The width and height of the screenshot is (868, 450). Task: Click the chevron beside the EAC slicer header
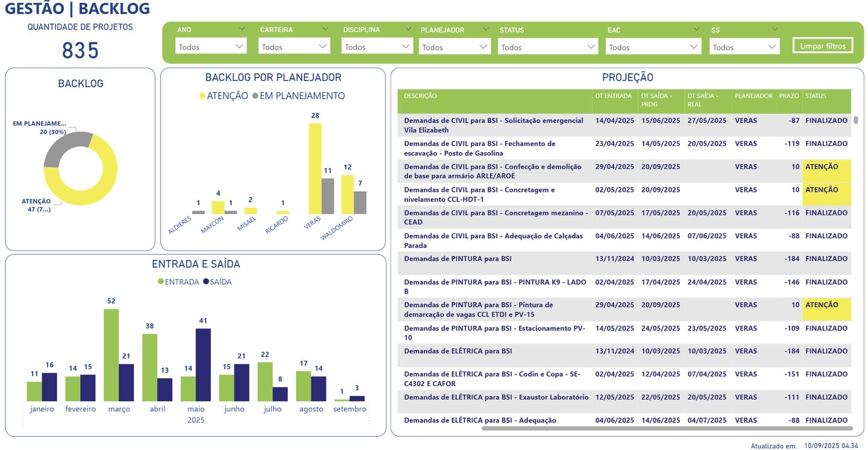click(696, 29)
